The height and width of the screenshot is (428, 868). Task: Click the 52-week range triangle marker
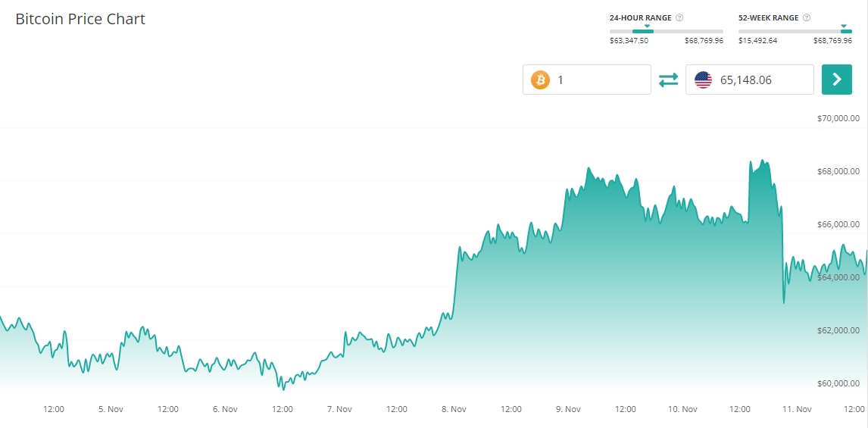[844, 26]
